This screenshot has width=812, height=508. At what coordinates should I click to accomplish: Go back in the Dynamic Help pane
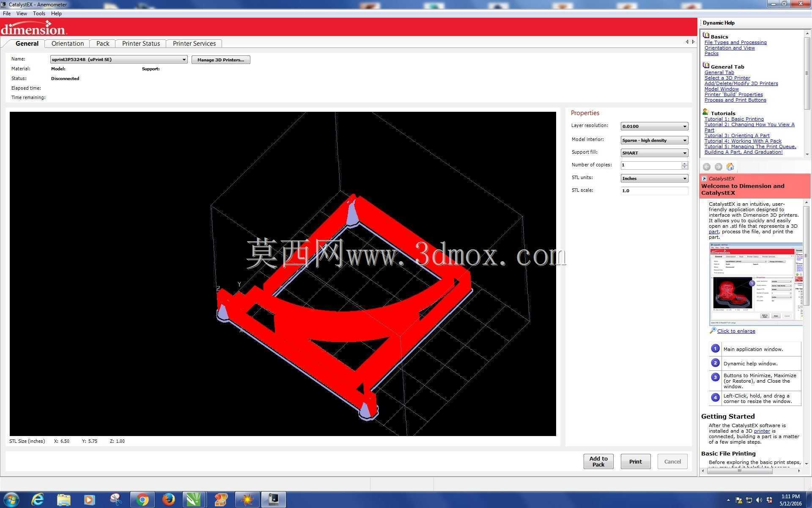pyautogui.click(x=707, y=167)
